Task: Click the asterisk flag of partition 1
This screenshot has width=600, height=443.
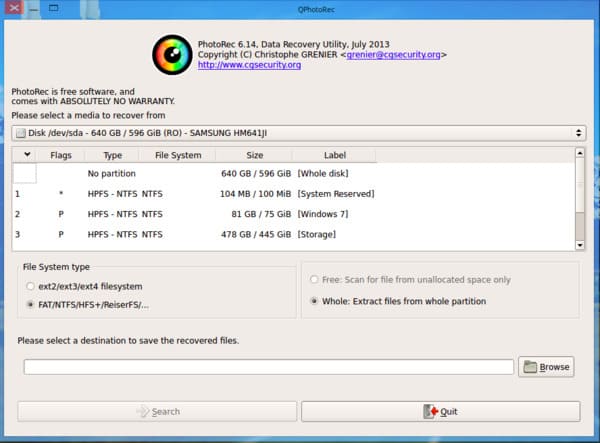Action: (x=61, y=194)
